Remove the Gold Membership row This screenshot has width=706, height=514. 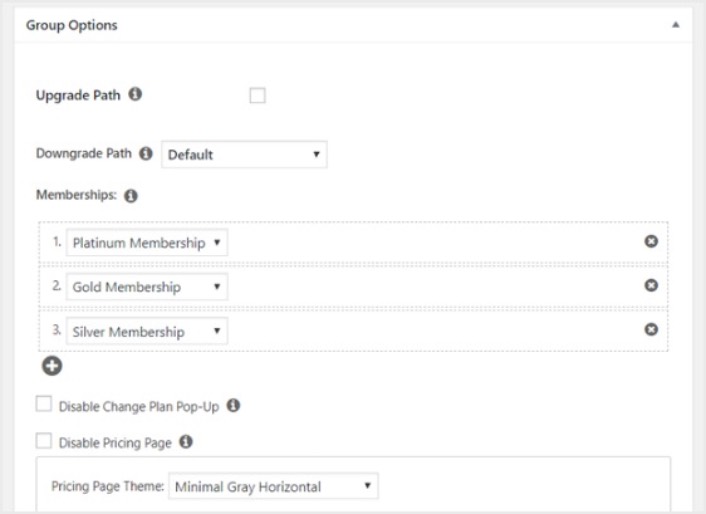coord(651,286)
